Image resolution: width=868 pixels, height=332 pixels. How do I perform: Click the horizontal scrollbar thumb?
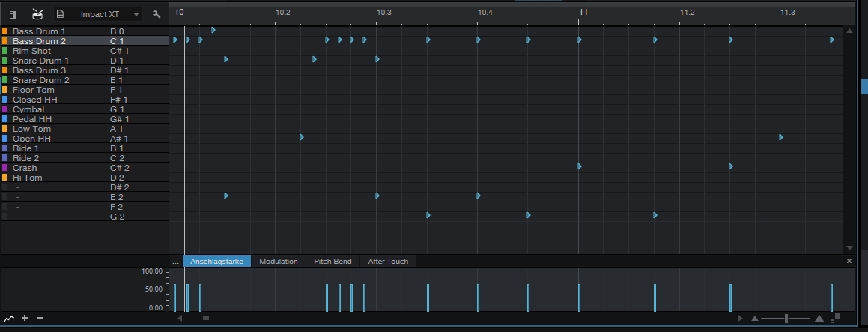coord(206,319)
